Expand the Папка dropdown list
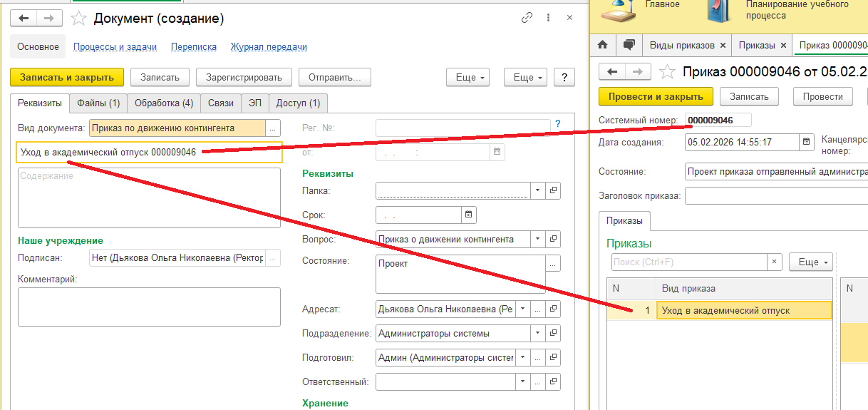 [538, 190]
